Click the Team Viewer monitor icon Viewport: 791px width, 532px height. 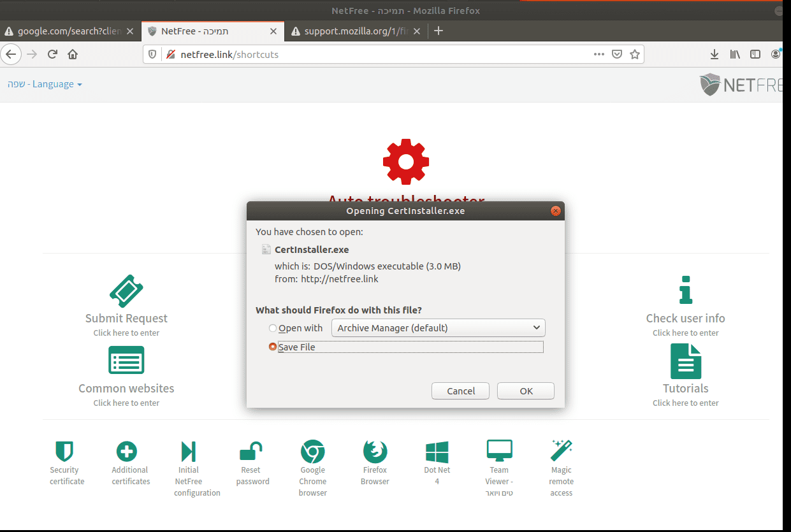click(x=499, y=451)
